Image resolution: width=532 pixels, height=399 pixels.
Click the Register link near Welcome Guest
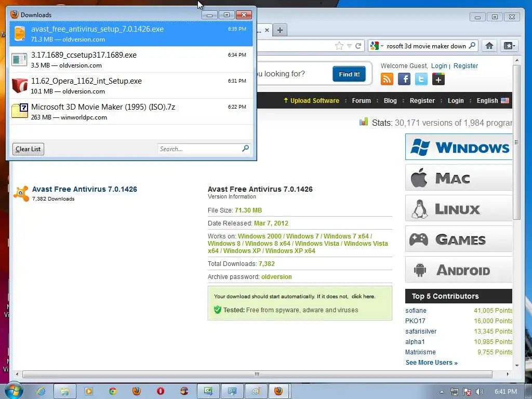tap(465, 66)
